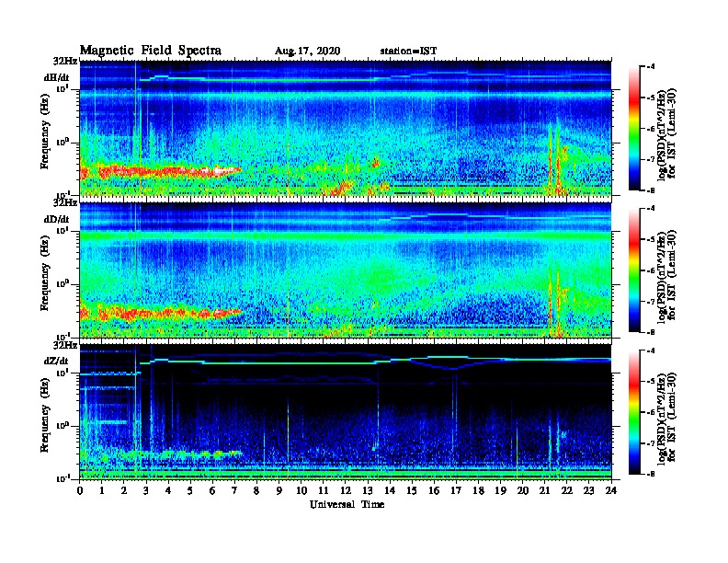
Task: Click the 'station=IST' label
Action: tap(408, 52)
